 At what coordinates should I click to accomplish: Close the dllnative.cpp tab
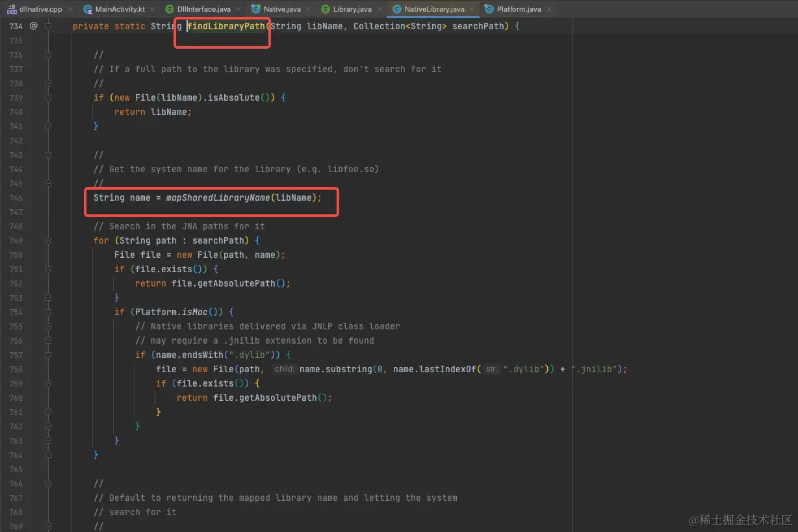[x=71, y=10]
